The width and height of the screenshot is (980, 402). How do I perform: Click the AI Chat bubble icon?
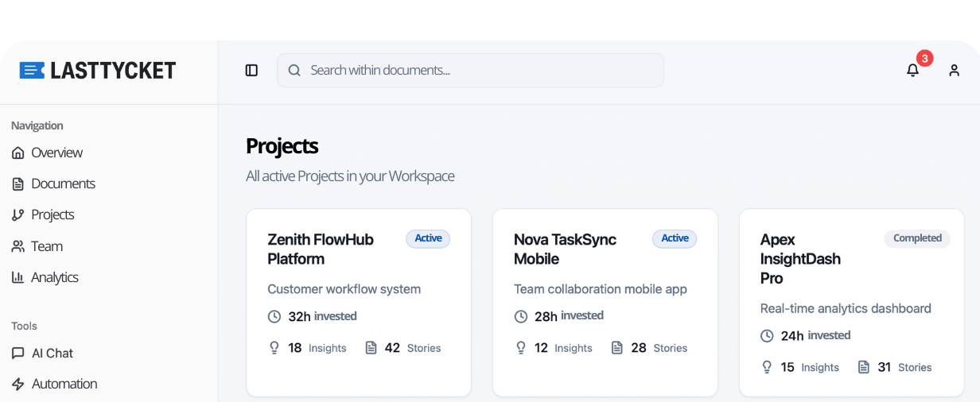pos(17,353)
